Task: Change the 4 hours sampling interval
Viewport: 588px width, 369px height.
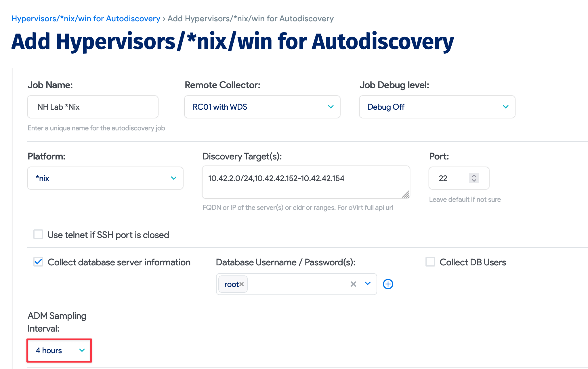Action: [59, 351]
